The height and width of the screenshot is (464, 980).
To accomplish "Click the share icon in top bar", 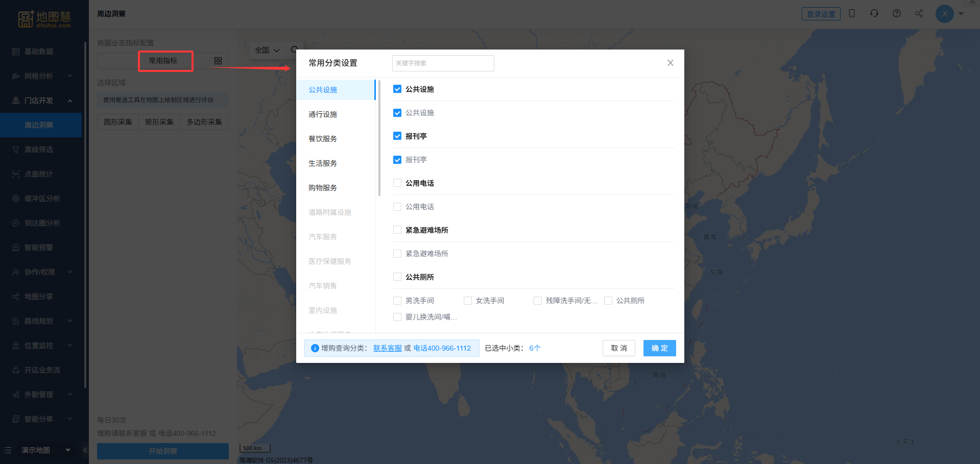I will click(x=919, y=14).
